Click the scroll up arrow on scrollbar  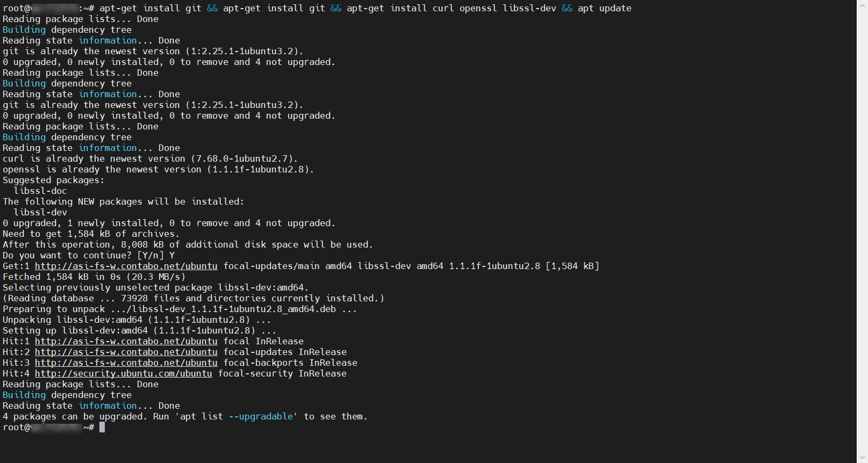862,4
